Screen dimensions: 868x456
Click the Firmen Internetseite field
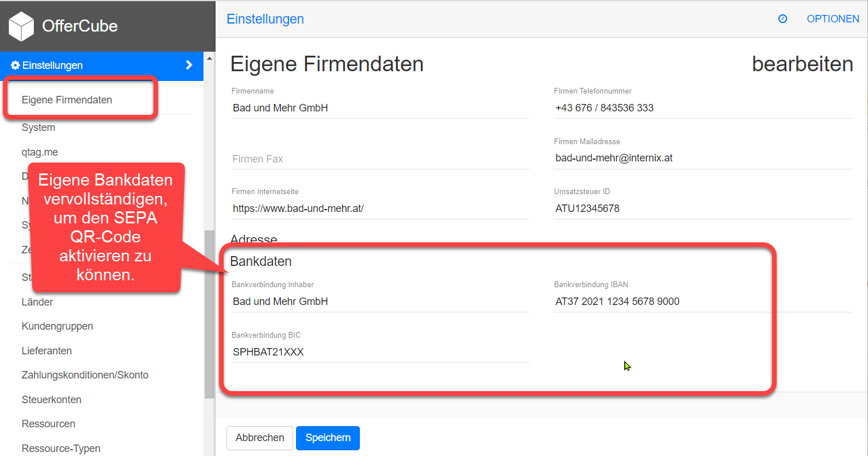[380, 208]
